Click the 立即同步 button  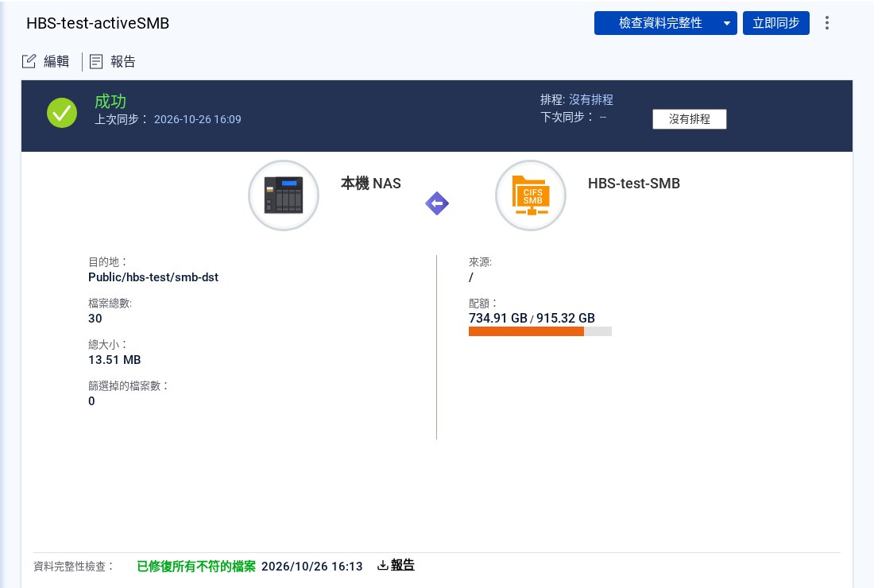(x=776, y=23)
